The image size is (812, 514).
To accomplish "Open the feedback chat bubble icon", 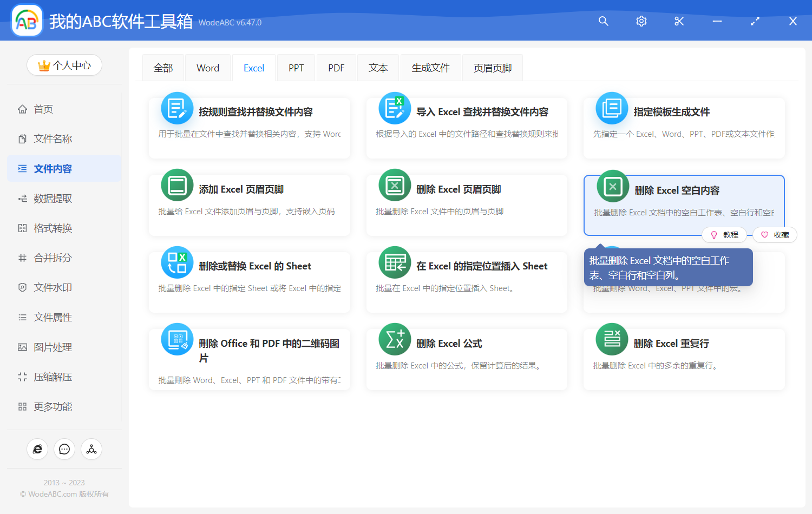I will coord(64,449).
